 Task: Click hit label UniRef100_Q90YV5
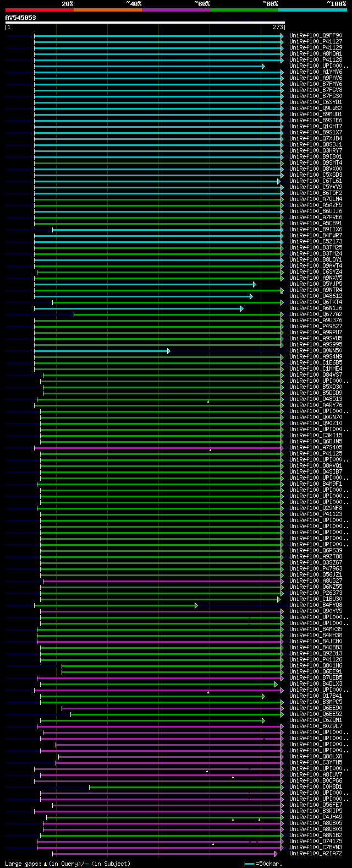[x=316, y=611]
